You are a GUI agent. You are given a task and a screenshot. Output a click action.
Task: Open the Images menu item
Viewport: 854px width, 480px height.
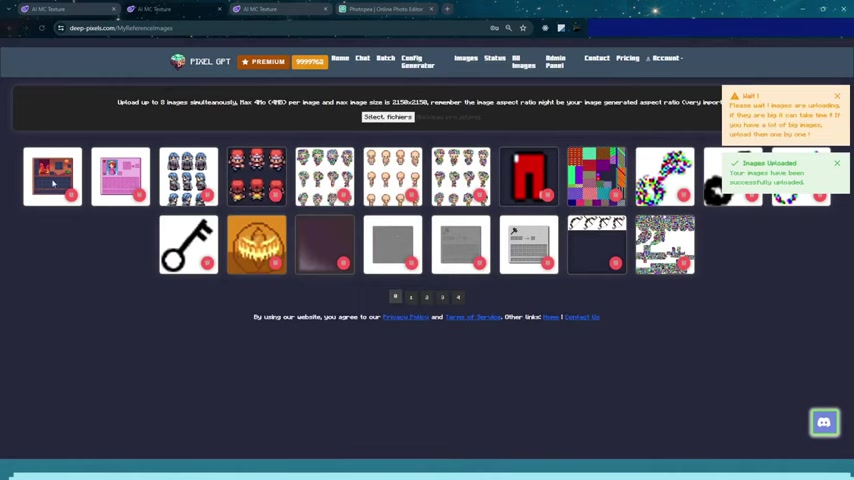(466, 58)
